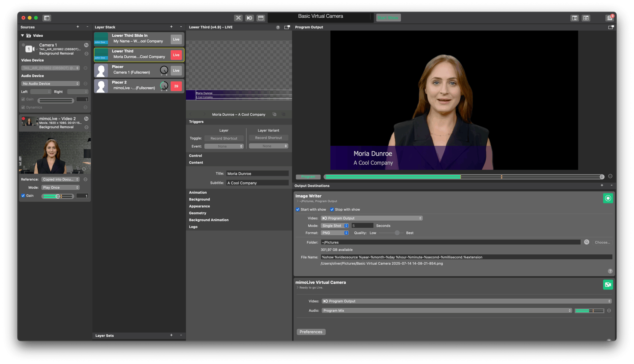The height and width of the screenshot is (364, 634).
Task: Turn off red Live button on Lower Third
Action: click(x=176, y=55)
